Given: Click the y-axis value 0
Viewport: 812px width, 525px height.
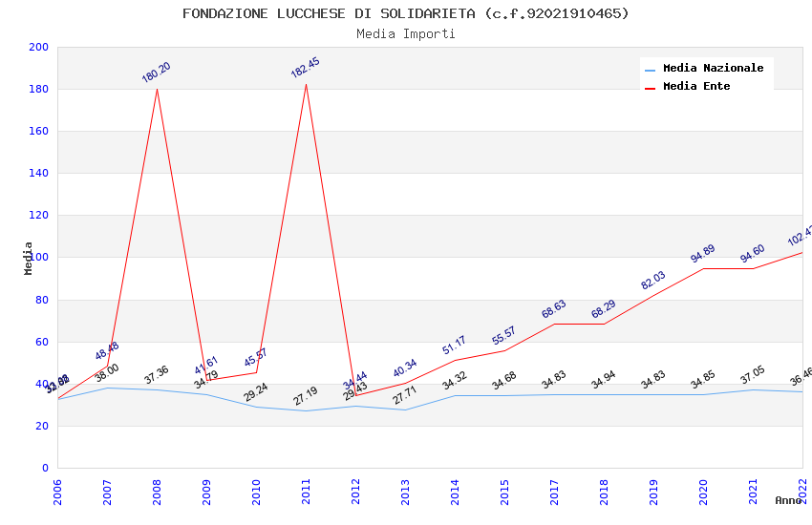Looking at the screenshot, I should [46, 468].
